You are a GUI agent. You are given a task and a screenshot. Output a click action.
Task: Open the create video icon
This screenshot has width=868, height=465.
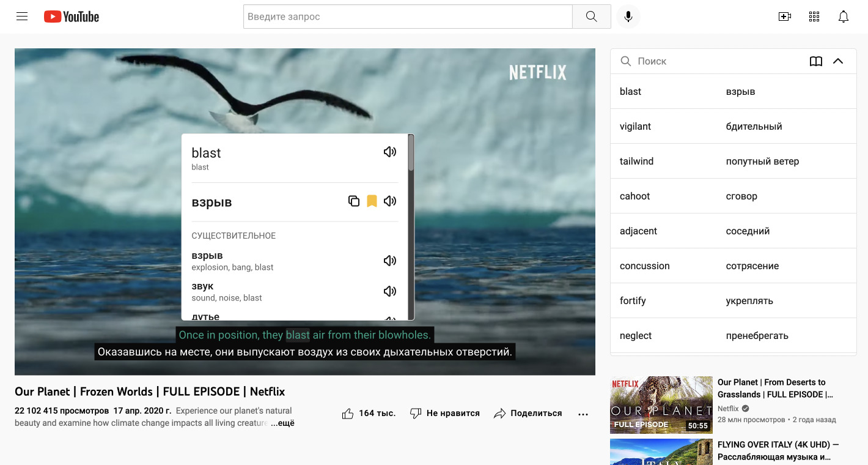coord(784,17)
